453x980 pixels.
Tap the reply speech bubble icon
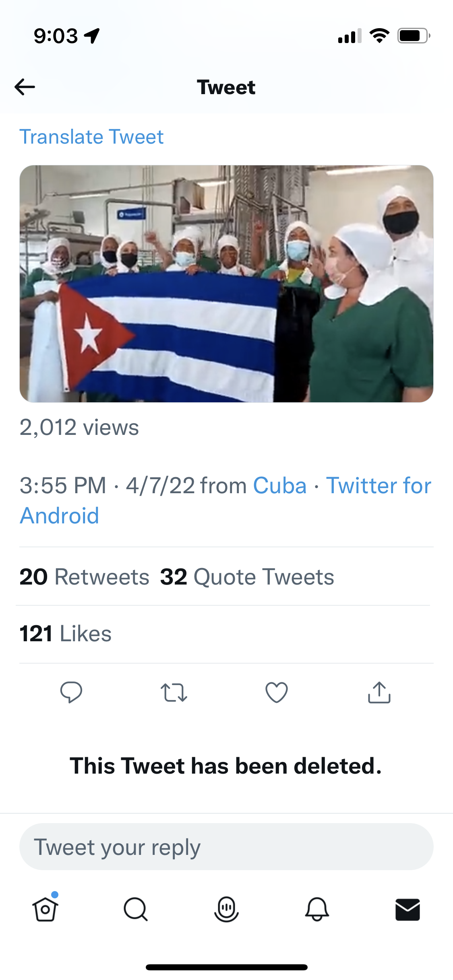pos(71,692)
